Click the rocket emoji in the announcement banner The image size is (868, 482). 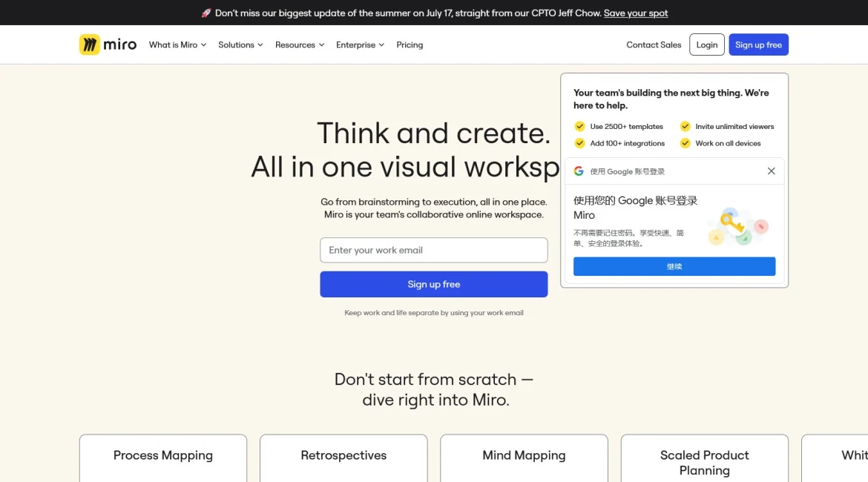click(206, 13)
